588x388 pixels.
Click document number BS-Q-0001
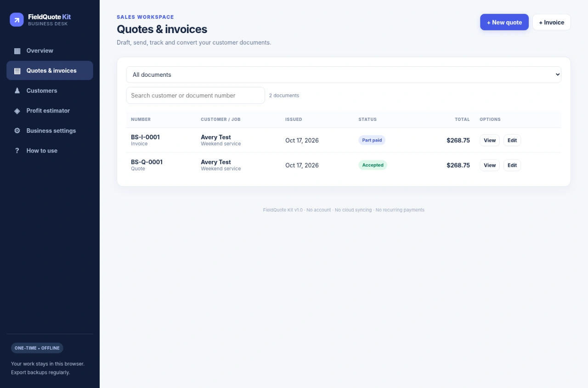[x=147, y=162]
